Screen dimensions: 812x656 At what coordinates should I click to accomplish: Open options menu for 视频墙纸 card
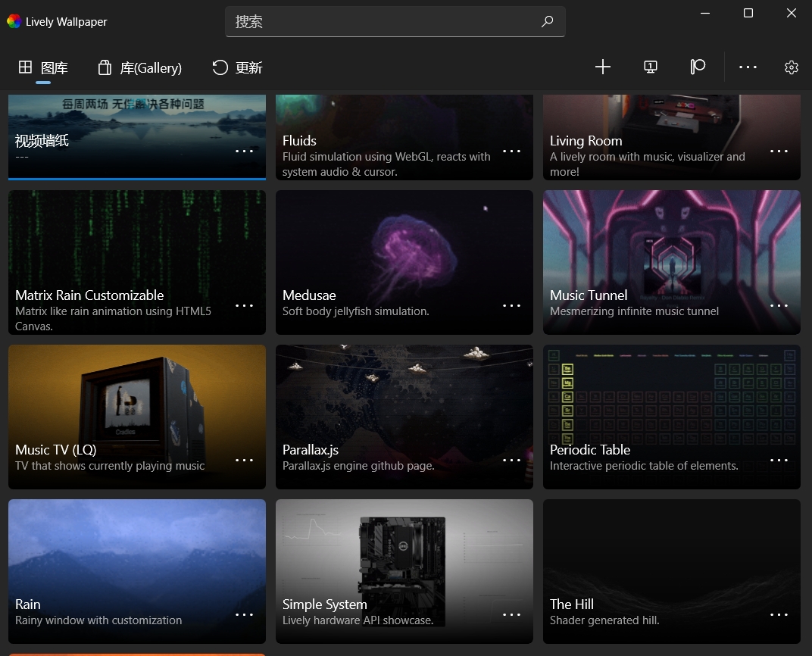[x=244, y=152]
